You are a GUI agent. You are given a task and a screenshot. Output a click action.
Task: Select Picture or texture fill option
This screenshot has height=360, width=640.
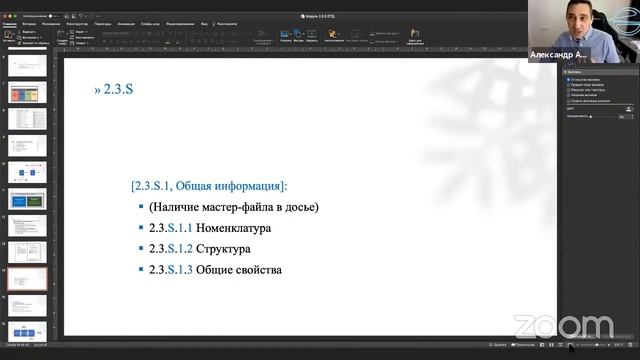point(569,90)
